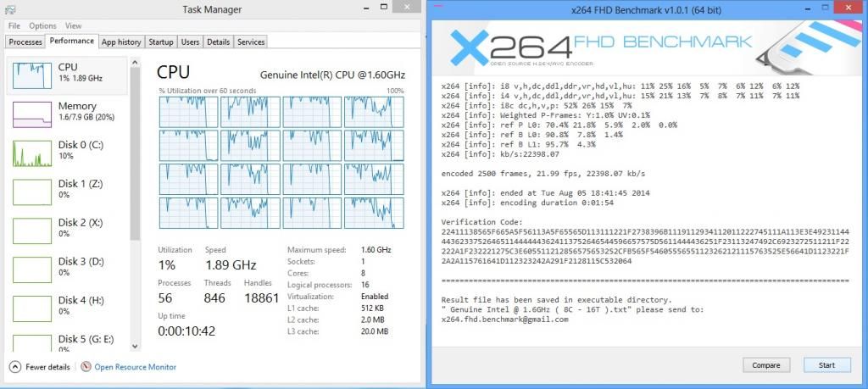Click the Start button in x264 Benchmark

tap(826, 365)
